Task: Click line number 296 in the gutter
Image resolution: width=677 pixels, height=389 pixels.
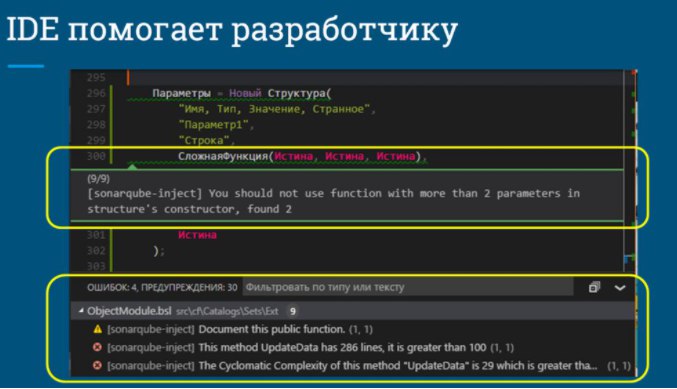Action: point(96,93)
